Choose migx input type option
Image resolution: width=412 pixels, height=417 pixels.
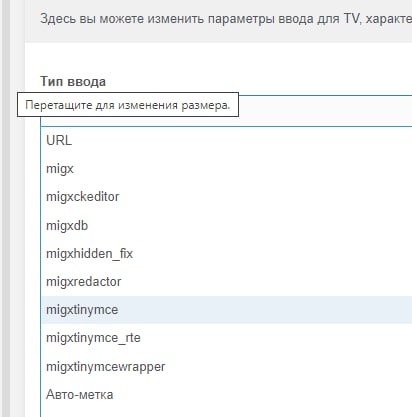[x=227, y=169]
